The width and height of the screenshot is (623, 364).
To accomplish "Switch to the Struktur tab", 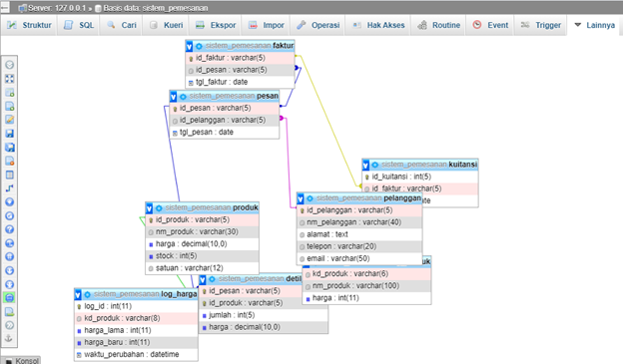I will click(x=30, y=25).
